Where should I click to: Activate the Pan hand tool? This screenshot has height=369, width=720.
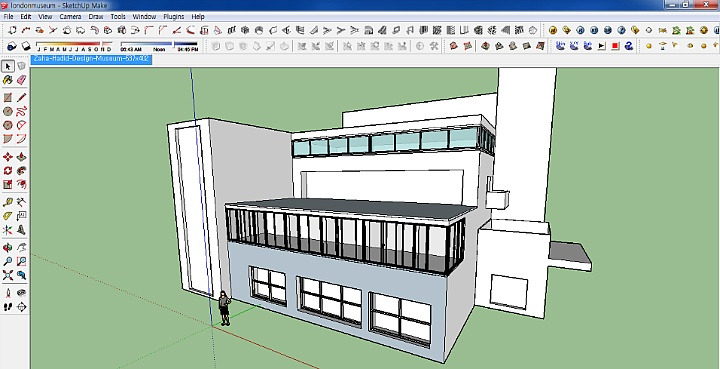coord(22,248)
